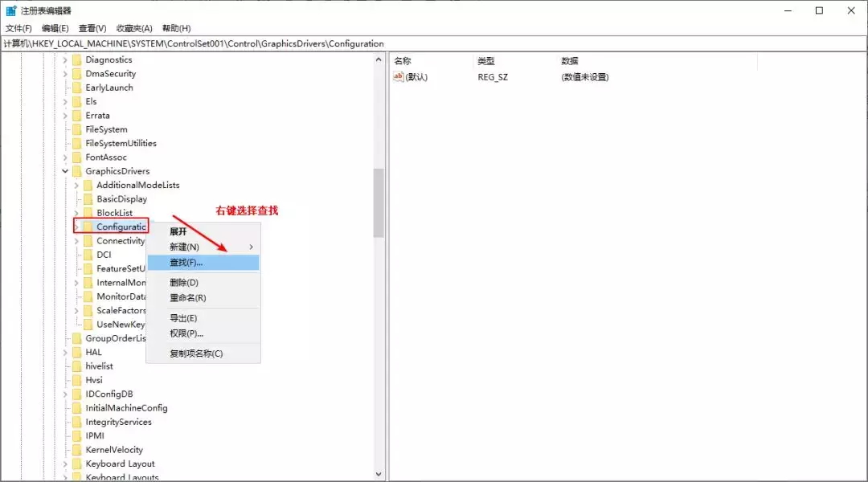Expand the HAL tree node
Screen dimensions: 868x482
pos(65,352)
